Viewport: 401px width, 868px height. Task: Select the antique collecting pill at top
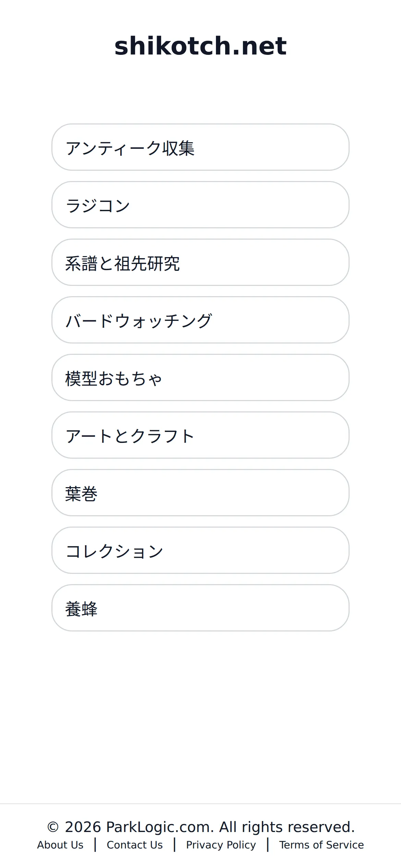(x=200, y=147)
